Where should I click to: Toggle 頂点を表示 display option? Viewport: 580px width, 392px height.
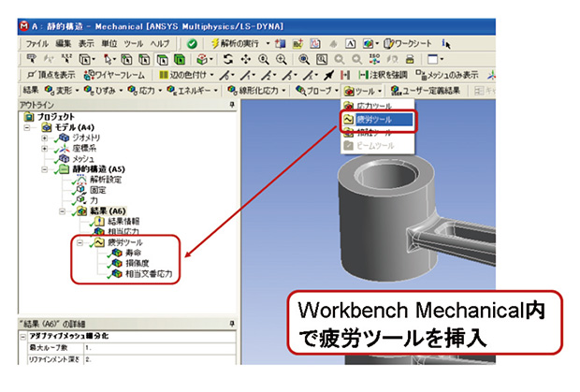(x=51, y=75)
